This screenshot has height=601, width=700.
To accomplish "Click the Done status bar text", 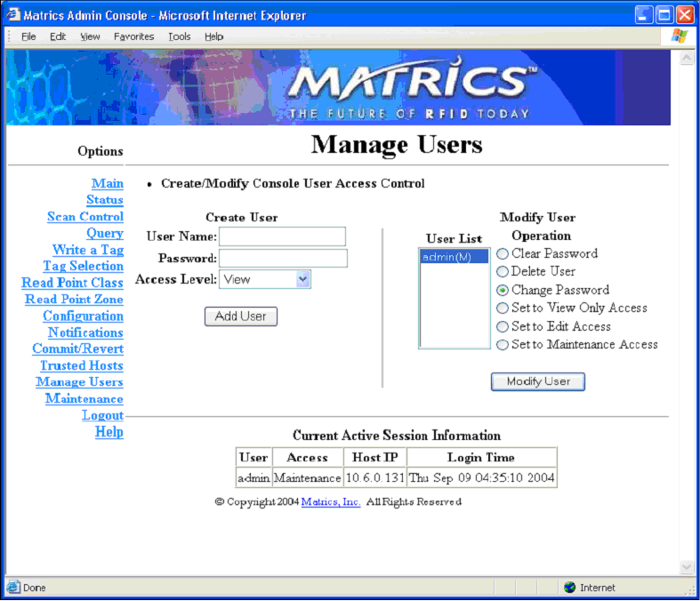I will click(35, 588).
